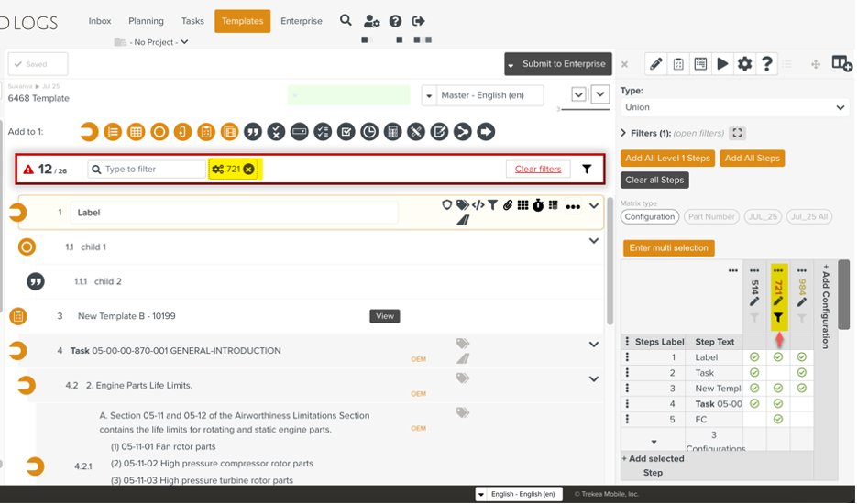
Task: Collapse the Task 05-00-00-870-001 step chevron
Action: [594, 345]
